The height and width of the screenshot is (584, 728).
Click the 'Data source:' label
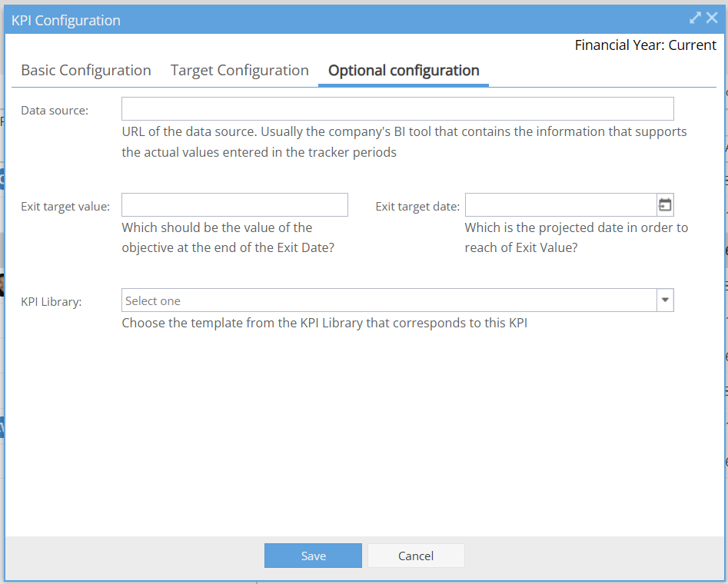(55, 111)
